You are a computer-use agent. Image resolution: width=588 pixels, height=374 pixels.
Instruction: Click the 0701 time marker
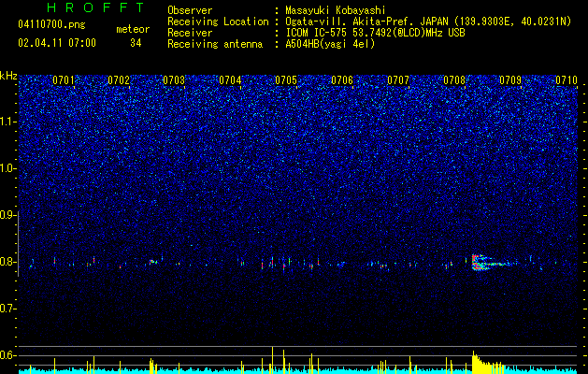point(64,80)
